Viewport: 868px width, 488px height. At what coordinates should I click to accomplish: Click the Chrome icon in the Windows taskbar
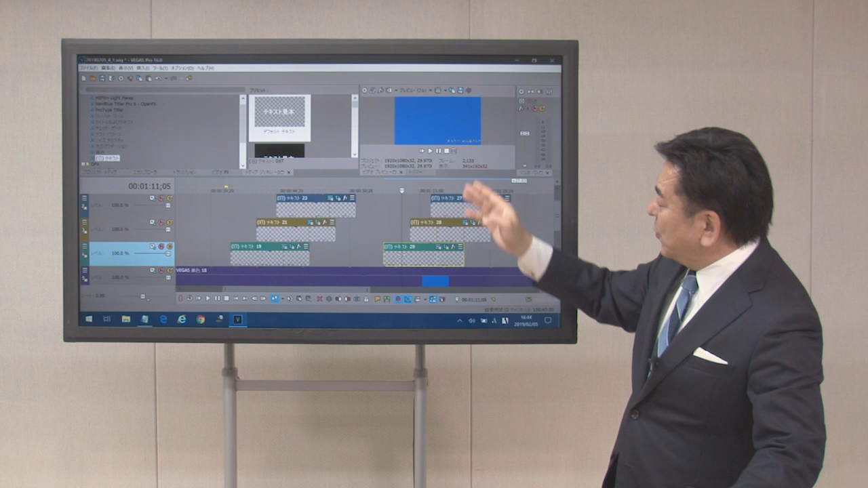201,319
